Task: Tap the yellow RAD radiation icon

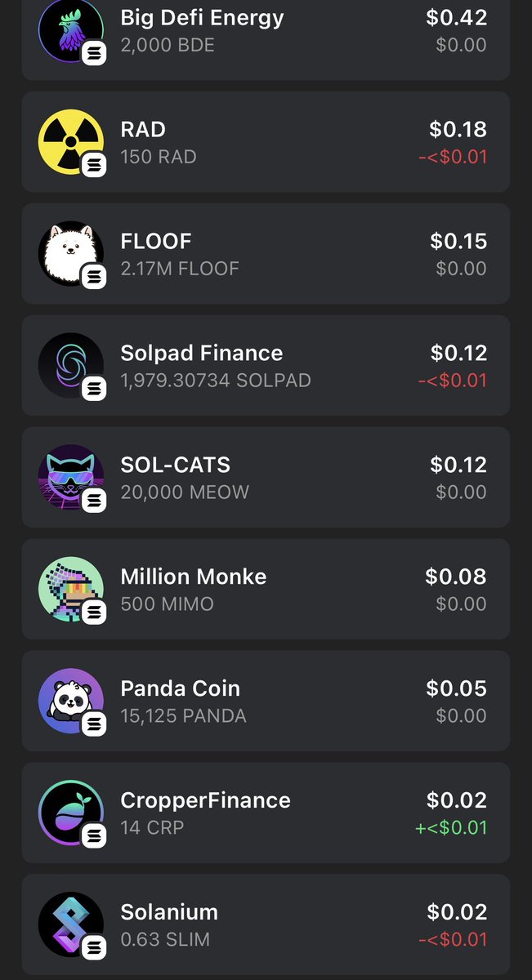Action: click(x=71, y=141)
